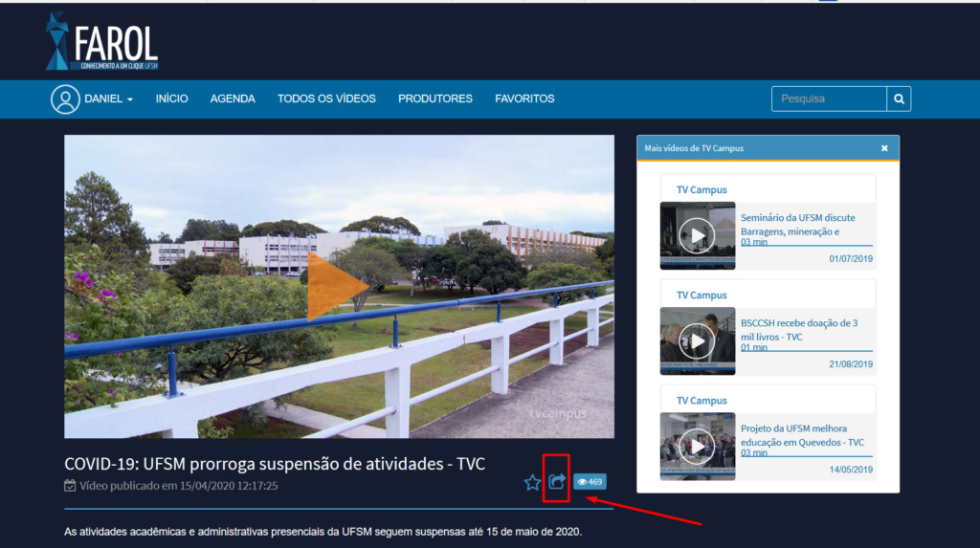
Task: Play the Seminário da UFSM video thumbnail
Action: (x=698, y=235)
